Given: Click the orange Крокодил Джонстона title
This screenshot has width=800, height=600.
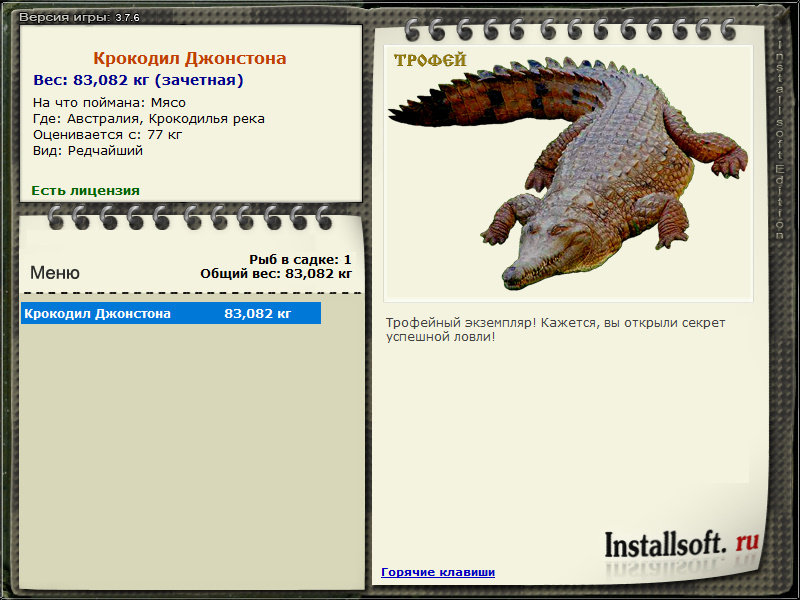Looking at the screenshot, I should click(x=190, y=58).
